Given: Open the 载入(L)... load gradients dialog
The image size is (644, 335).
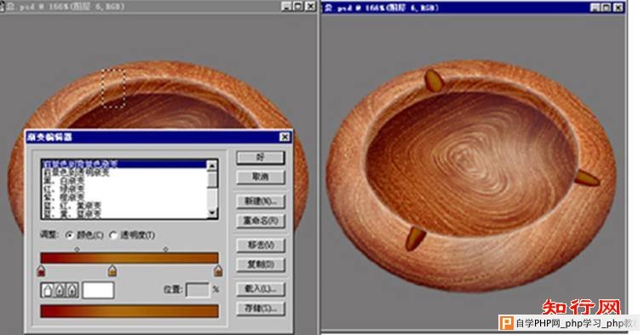Looking at the screenshot, I should click(261, 289).
